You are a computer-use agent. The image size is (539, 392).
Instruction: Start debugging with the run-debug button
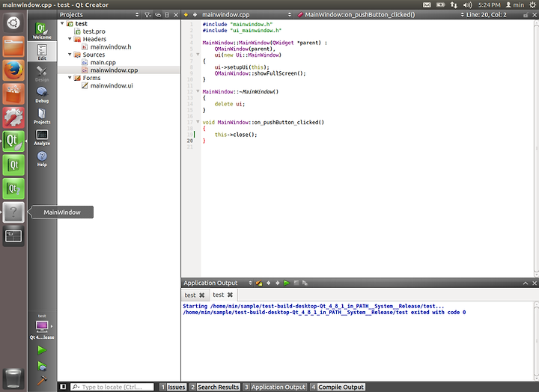click(x=42, y=367)
